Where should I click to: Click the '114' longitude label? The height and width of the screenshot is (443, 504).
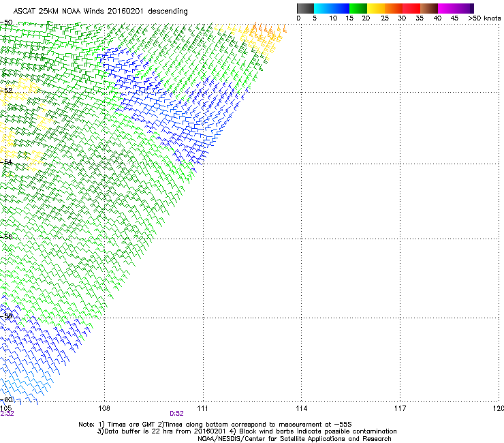pyautogui.click(x=301, y=408)
